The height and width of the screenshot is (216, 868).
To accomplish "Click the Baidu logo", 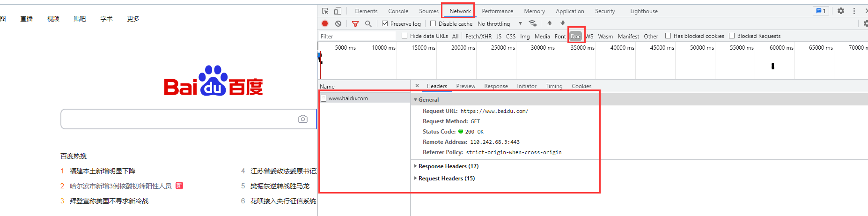I will point(213,81).
